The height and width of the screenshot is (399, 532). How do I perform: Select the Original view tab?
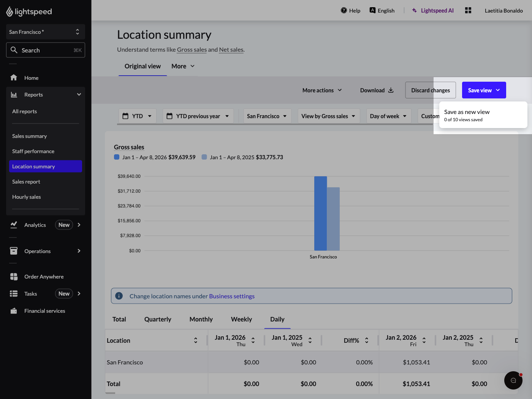coord(142,66)
